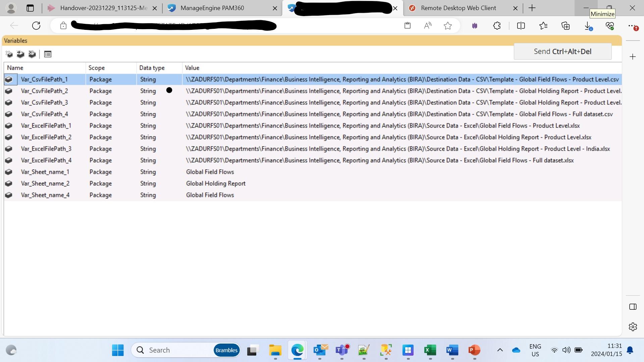
Task: Click the variable icon beside Var_ExcelFilePath_1
Action: (x=9, y=126)
